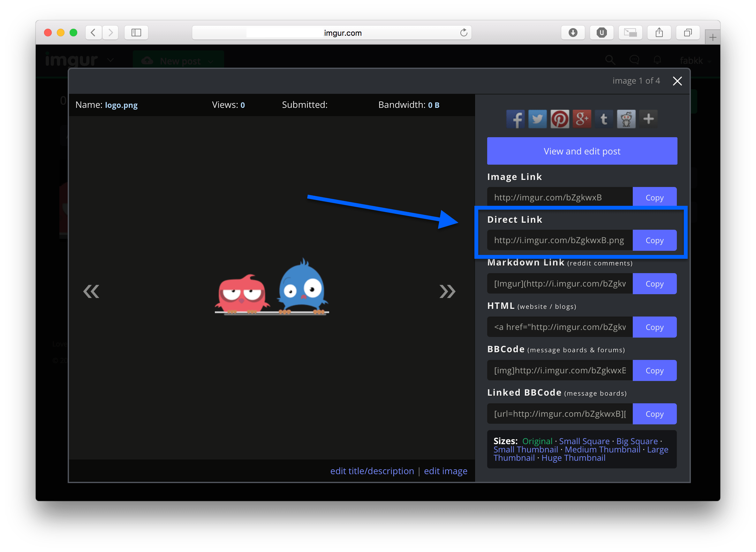Screen dimensions: 756x552
Task: Open imgur notifications bell
Action: (657, 60)
